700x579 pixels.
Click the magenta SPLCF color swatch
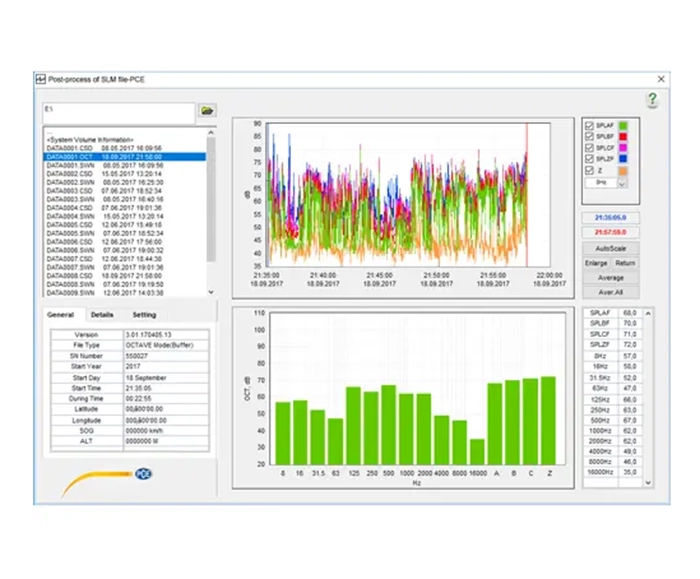pyautogui.click(x=622, y=147)
